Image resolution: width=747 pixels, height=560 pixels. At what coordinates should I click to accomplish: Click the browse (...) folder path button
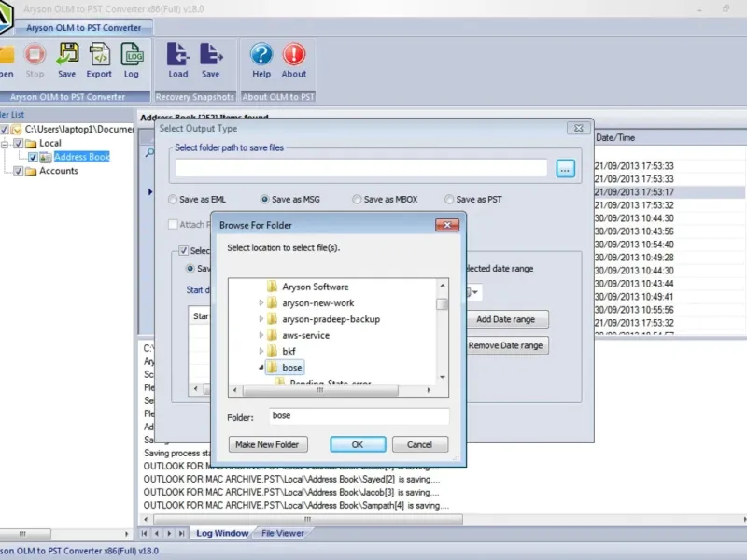(x=565, y=169)
